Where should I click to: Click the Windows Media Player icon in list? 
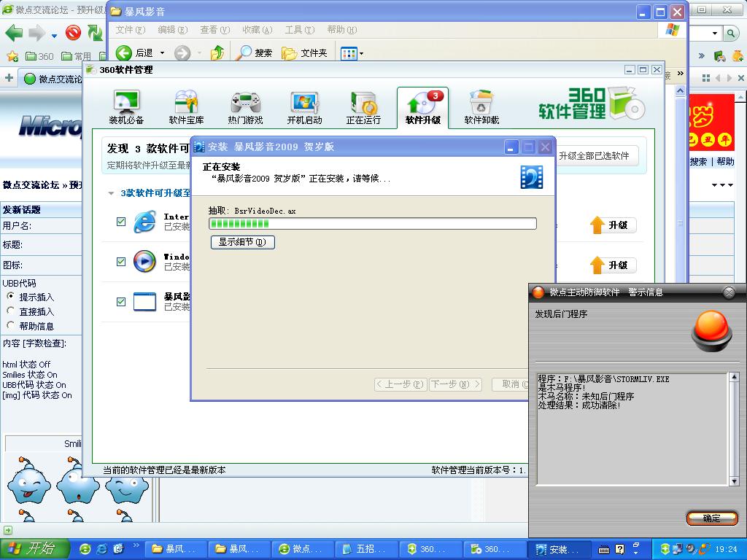(144, 262)
